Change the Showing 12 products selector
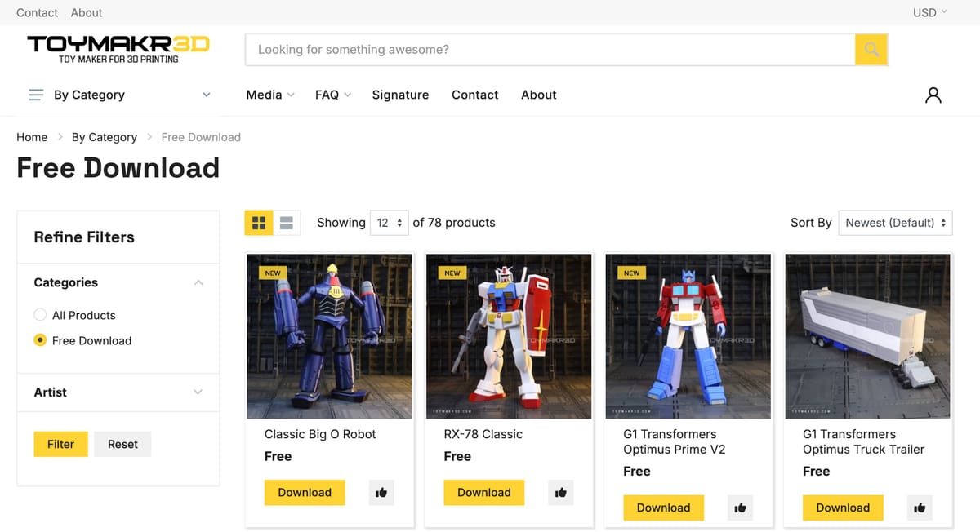980x532 pixels. coord(389,223)
